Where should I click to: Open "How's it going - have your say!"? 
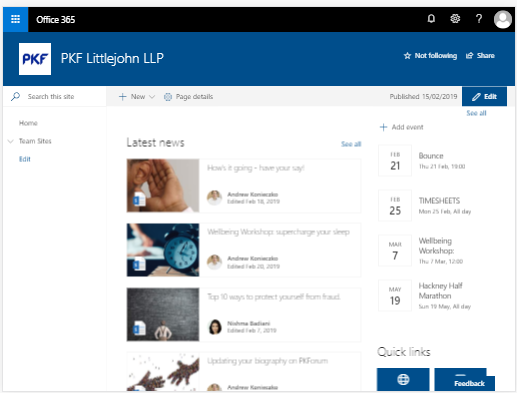coord(256,168)
